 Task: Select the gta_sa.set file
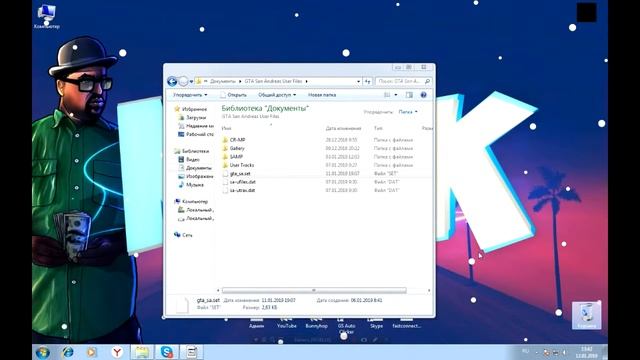[x=240, y=173]
